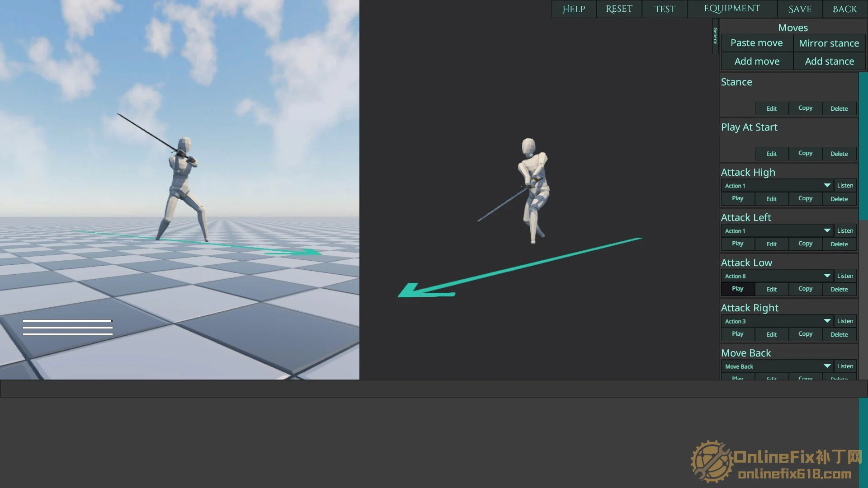Click the Reset button
Viewport: 868px width, 488px height.
click(x=619, y=9)
